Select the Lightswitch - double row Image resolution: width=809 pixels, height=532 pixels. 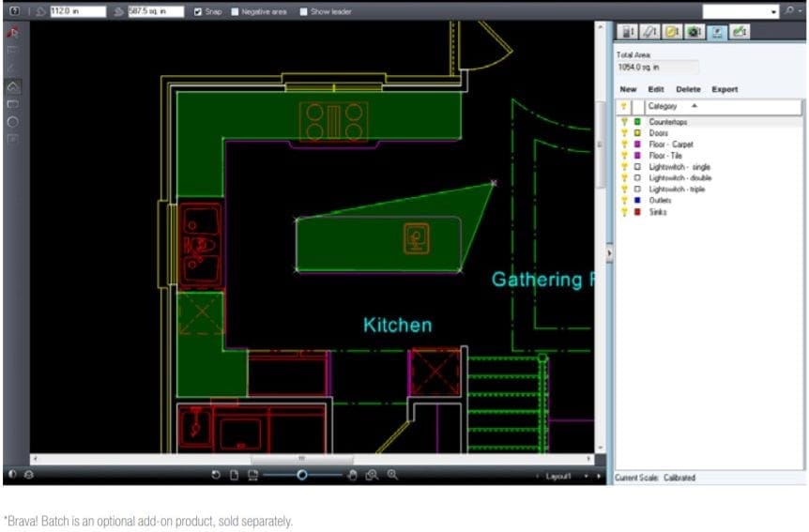point(710,178)
